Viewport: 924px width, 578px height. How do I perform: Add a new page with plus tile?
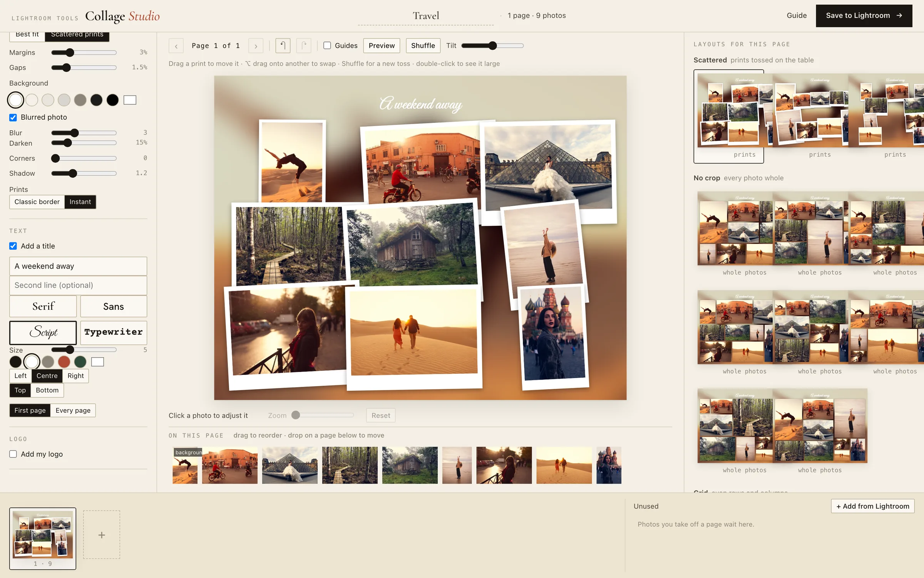click(102, 535)
